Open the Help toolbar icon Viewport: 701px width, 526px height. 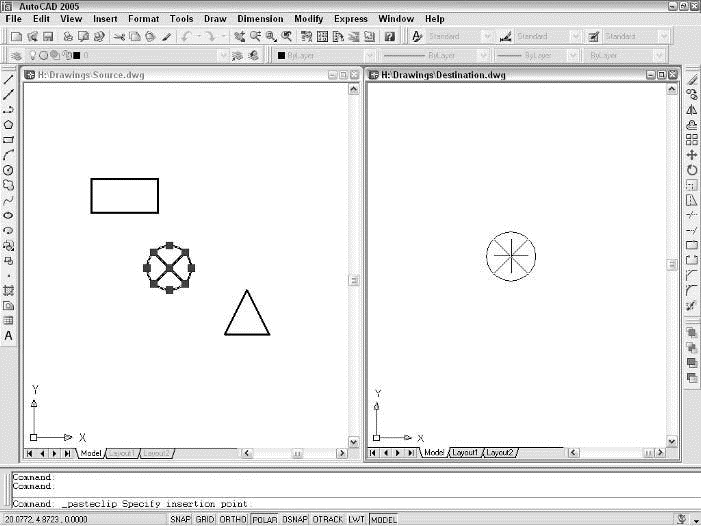[389, 36]
